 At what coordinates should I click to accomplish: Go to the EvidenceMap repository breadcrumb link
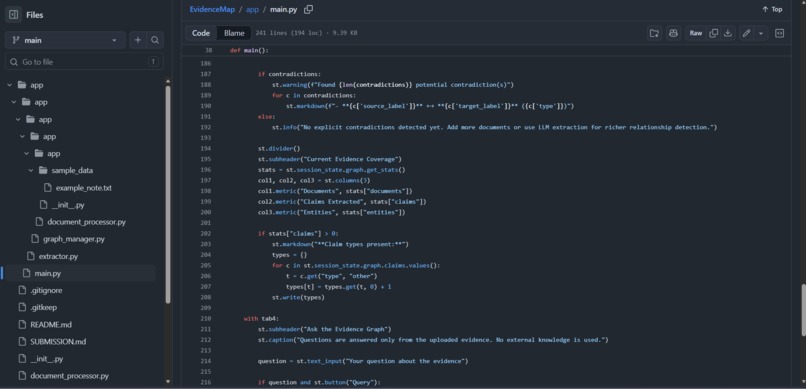click(x=212, y=9)
